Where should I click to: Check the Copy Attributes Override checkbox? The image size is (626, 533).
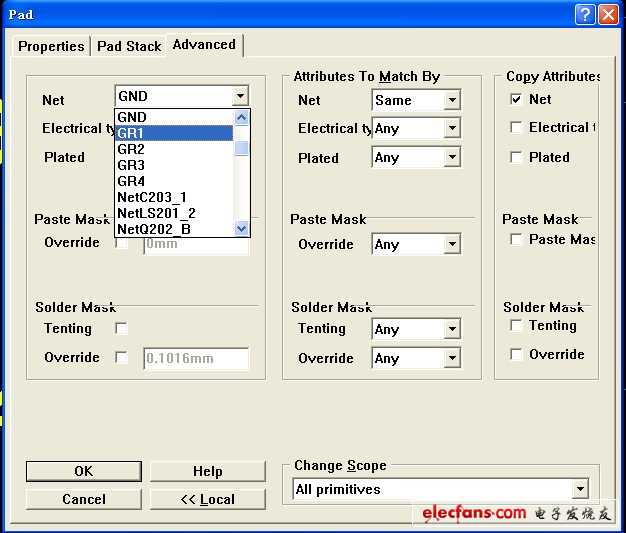click(516, 354)
